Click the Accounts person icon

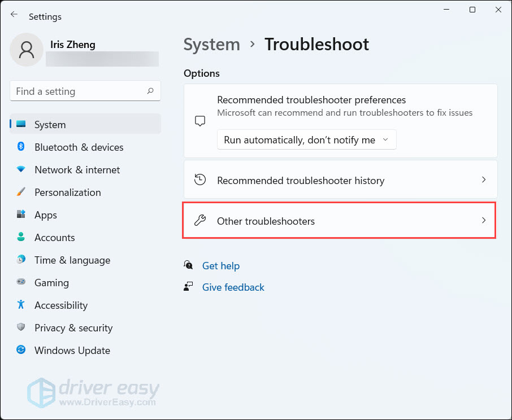(21, 237)
